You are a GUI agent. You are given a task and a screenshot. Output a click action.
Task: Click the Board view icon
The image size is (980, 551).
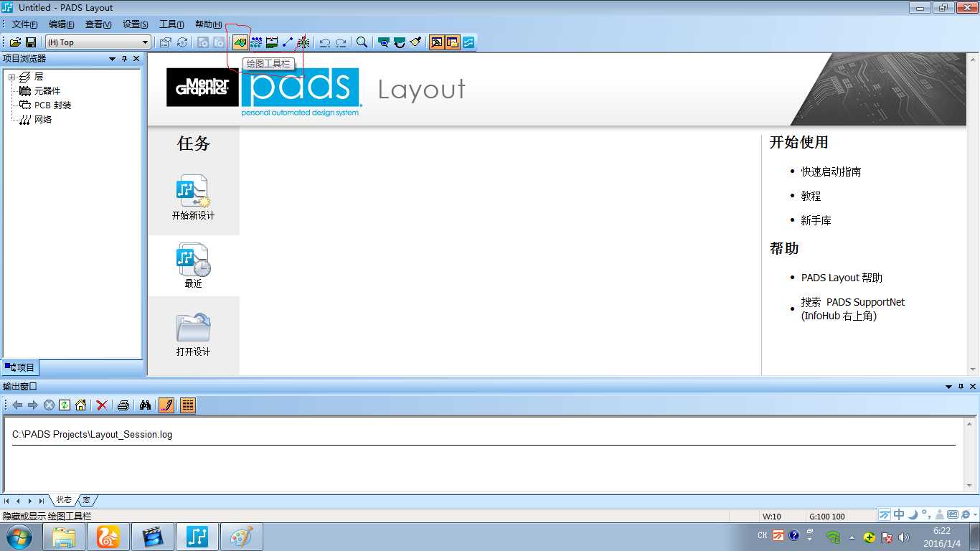point(384,42)
